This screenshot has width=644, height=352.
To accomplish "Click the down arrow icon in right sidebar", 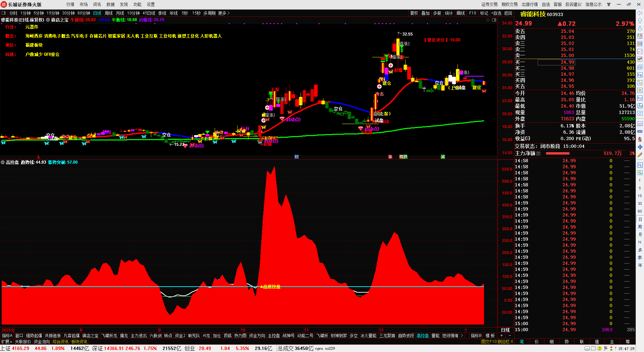I will [640, 28].
